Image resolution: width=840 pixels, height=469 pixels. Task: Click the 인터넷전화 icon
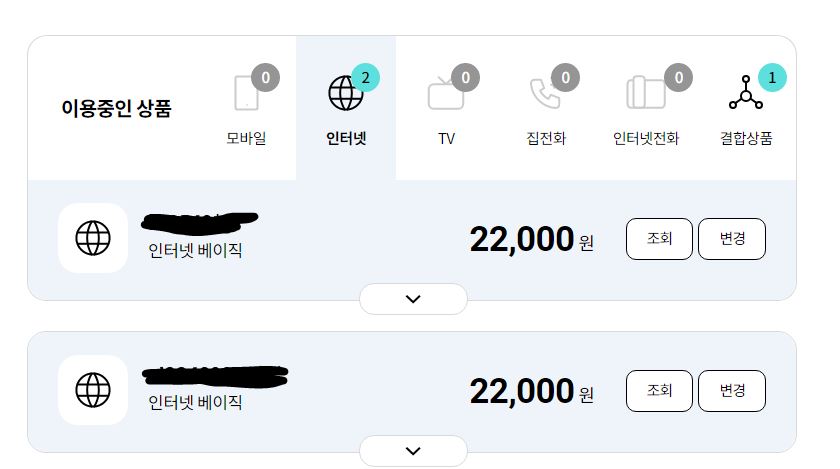click(x=645, y=93)
